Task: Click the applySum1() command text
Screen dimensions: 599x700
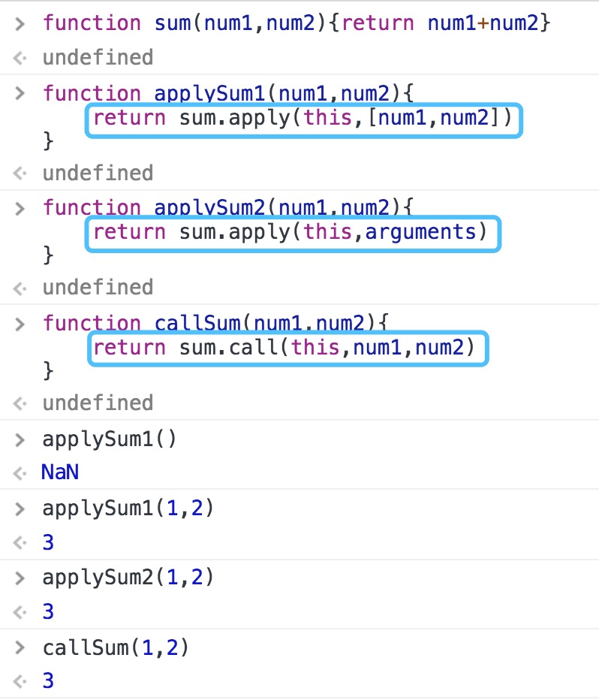Action: pyautogui.click(x=110, y=439)
